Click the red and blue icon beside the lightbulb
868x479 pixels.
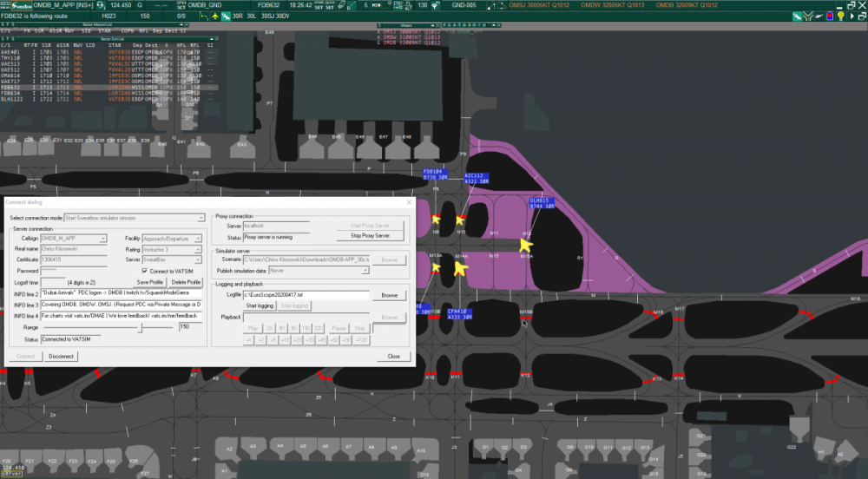pos(829,16)
